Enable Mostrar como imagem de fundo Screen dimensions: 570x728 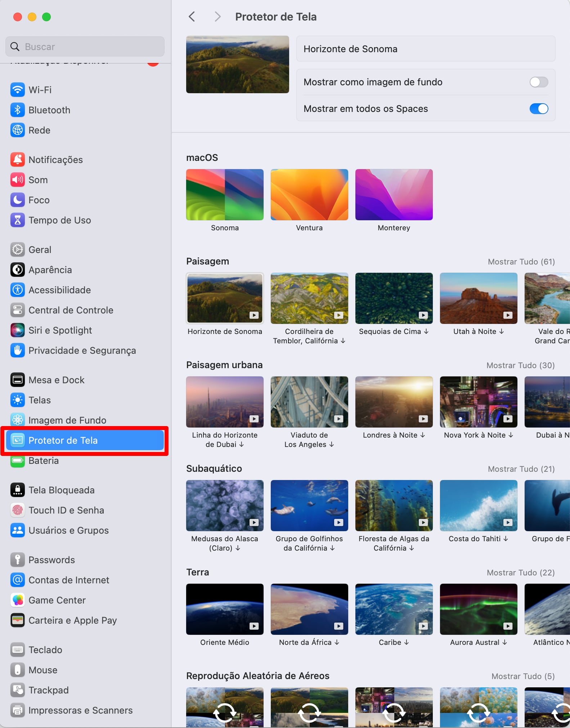538,82
